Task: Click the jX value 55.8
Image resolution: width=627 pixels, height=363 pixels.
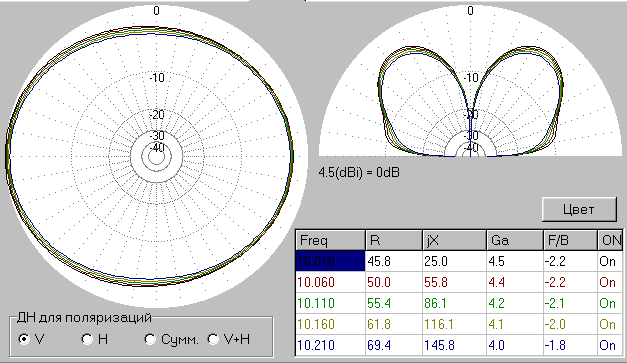Action: tap(455, 282)
